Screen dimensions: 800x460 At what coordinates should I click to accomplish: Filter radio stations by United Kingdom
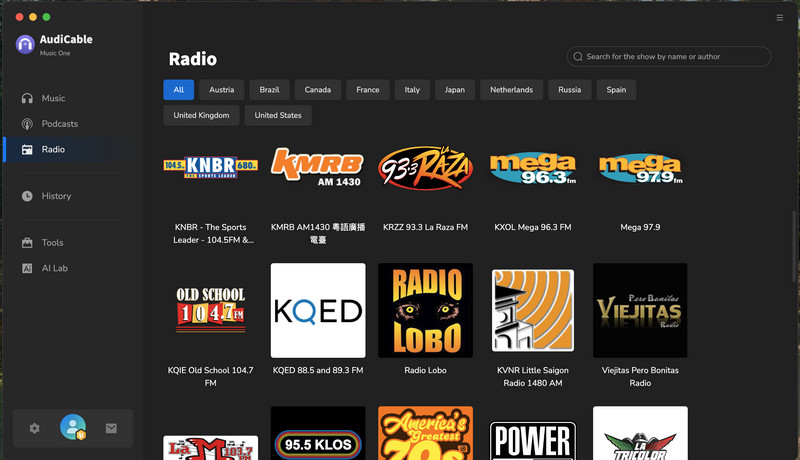[x=201, y=115]
